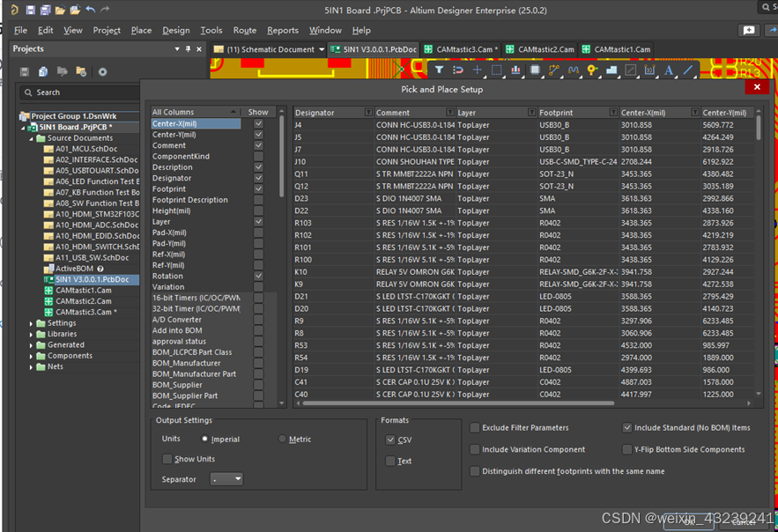Expand the Settings folder in Projects tree

31,323
